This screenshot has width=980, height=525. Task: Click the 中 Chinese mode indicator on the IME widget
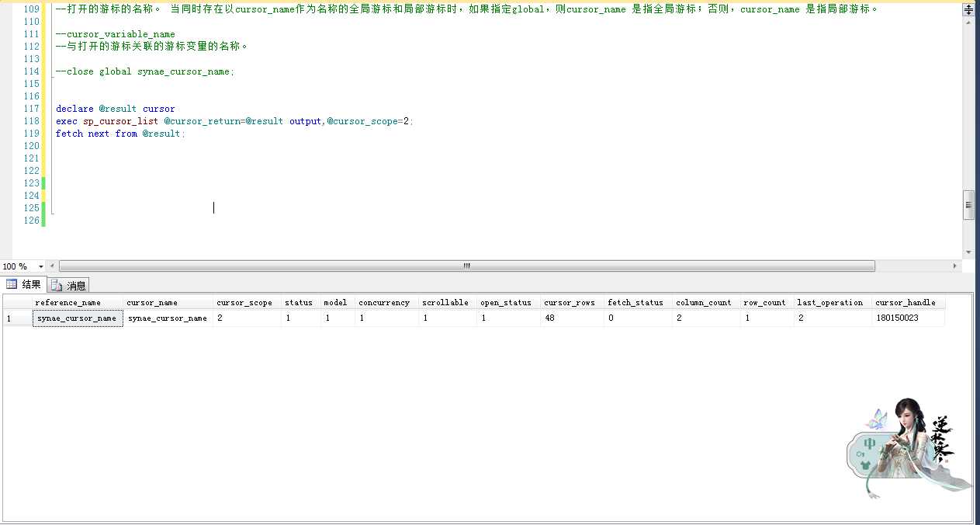(870, 443)
